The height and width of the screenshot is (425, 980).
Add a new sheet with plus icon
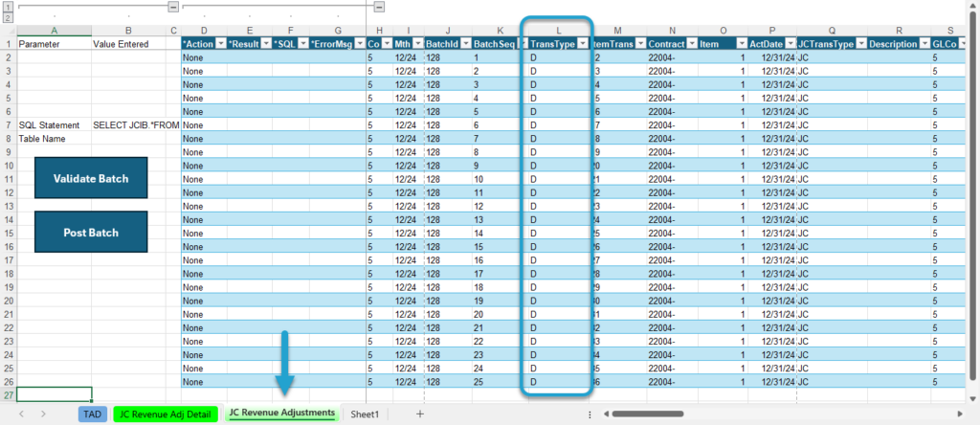pos(420,414)
